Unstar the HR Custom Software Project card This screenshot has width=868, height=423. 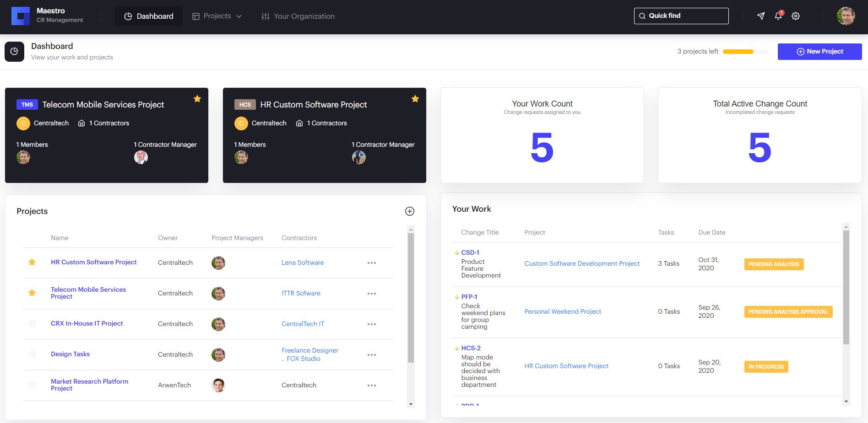point(415,99)
